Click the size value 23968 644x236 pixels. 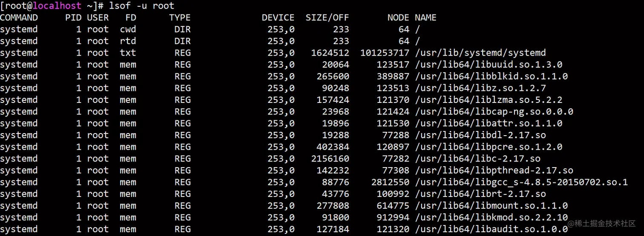(336, 112)
